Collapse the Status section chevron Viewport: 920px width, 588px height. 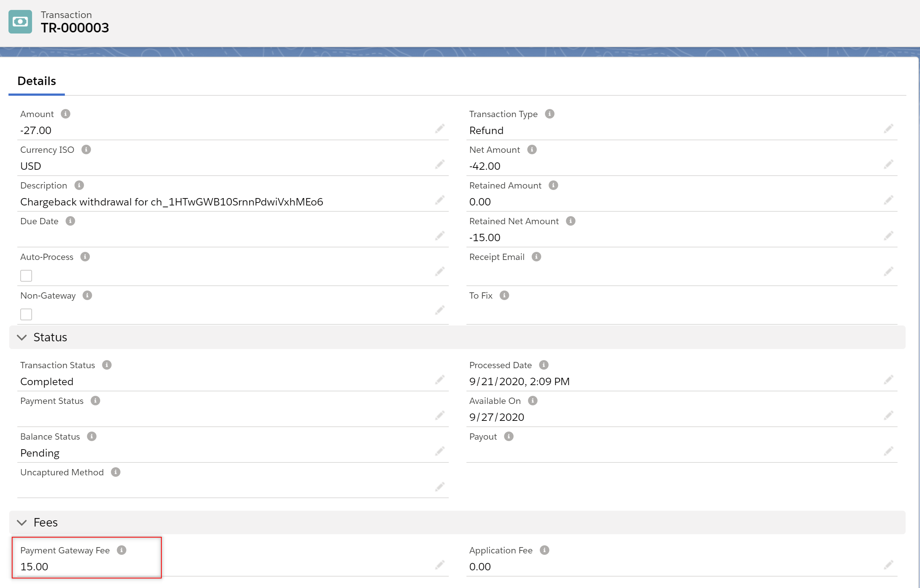click(22, 338)
